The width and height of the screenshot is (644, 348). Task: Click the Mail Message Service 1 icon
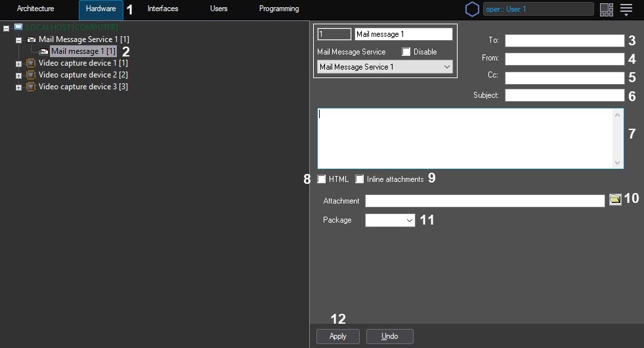(32, 39)
